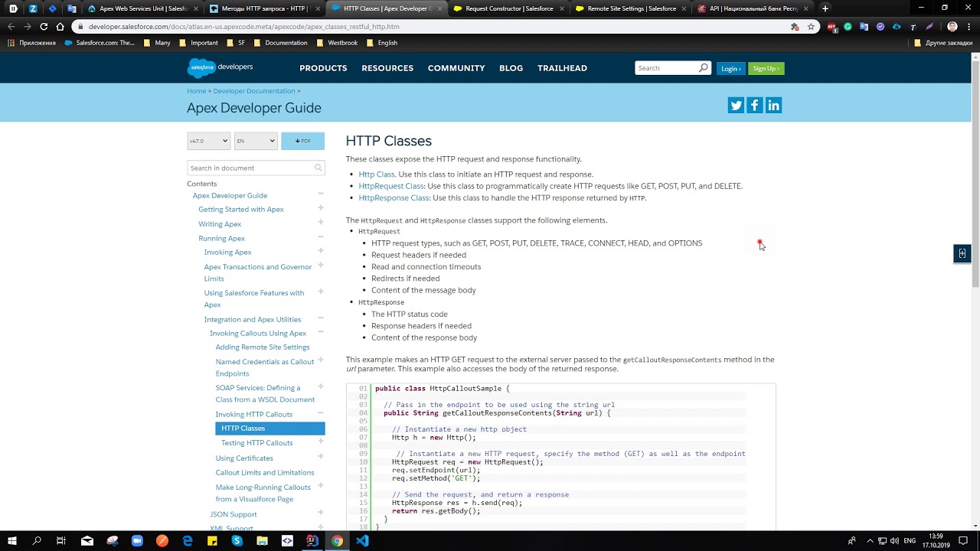Open BLOG in header navigation

click(x=511, y=68)
